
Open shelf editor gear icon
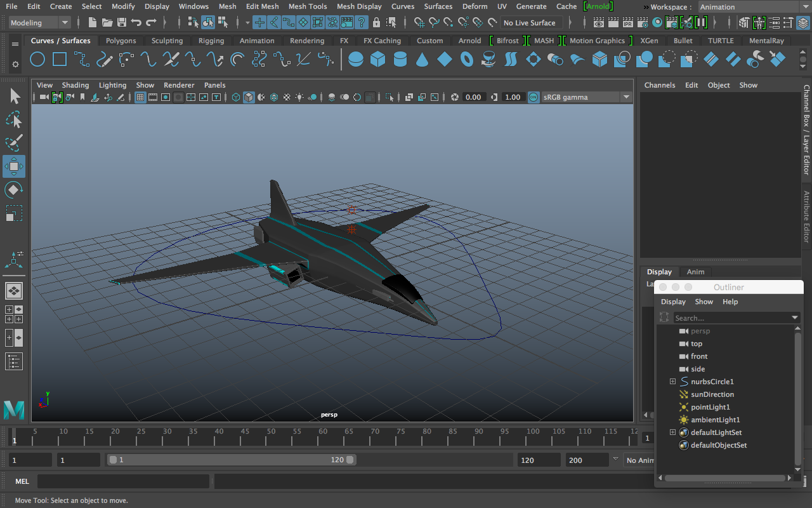(15, 64)
